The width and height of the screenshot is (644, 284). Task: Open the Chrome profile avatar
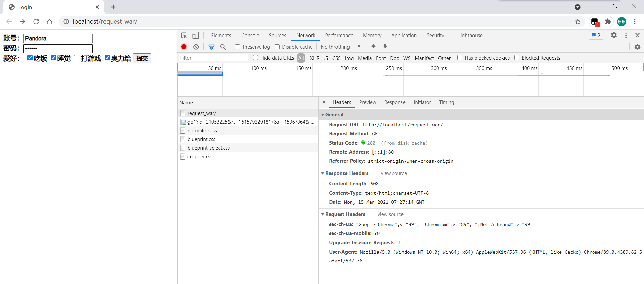622,22
